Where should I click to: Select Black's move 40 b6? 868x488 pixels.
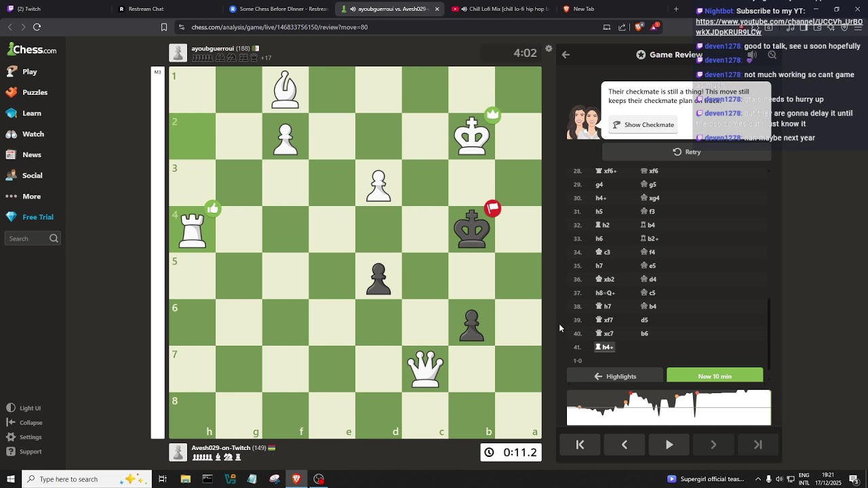point(645,333)
